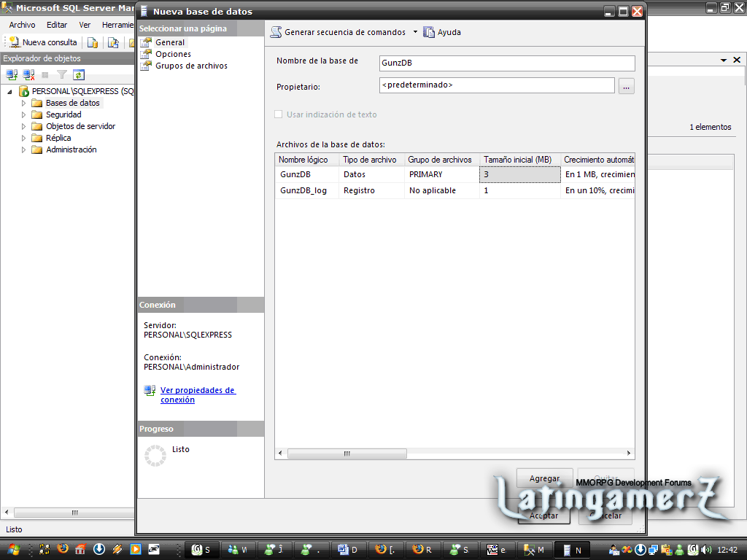Image resolution: width=747 pixels, height=560 pixels.
Task: Click Word document taskbar button labeled D
Action: (348, 550)
